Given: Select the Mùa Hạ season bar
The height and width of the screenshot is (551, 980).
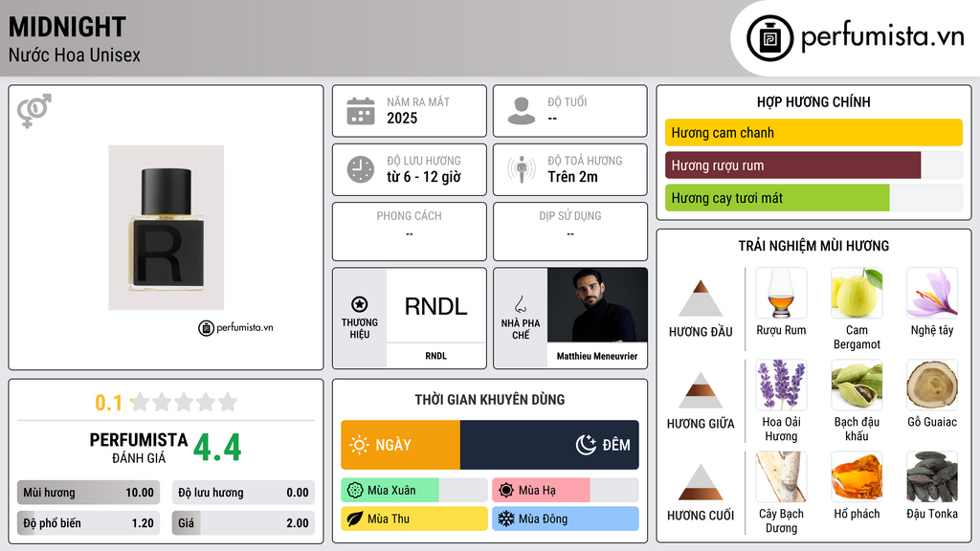Looking at the screenshot, I should (x=566, y=491).
